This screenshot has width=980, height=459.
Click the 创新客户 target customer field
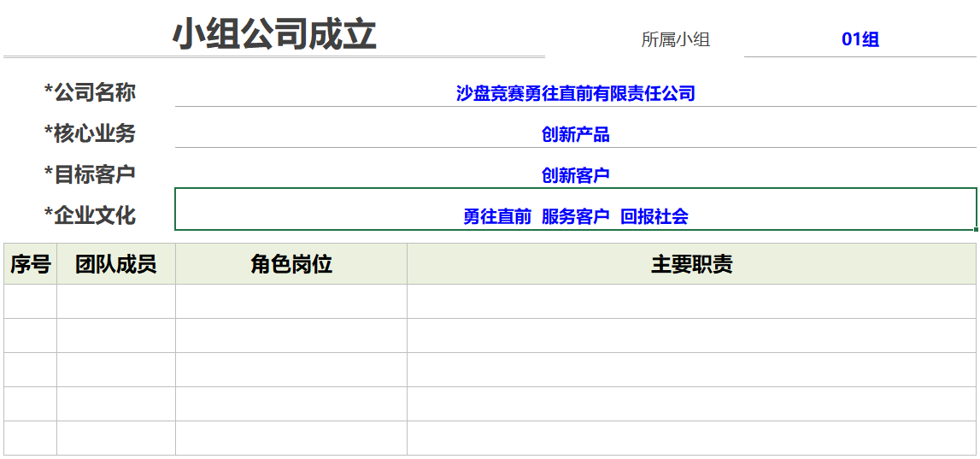575,175
